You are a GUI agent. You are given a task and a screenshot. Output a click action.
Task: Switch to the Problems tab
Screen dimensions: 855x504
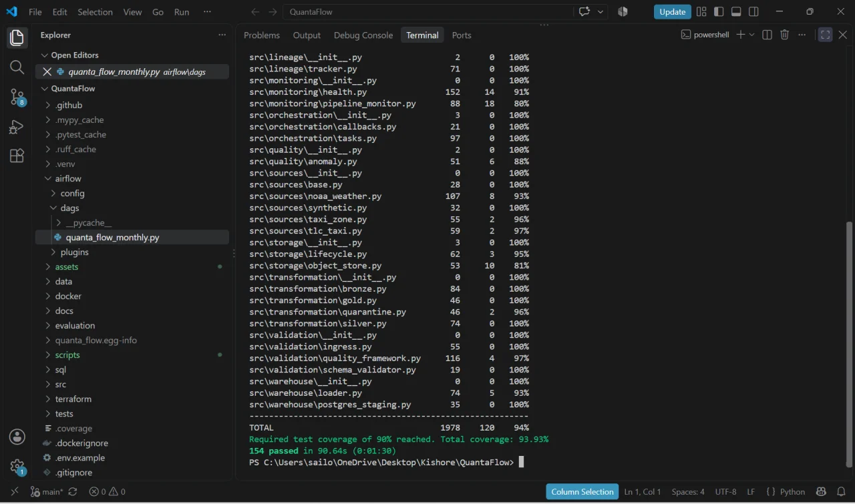[x=262, y=35]
